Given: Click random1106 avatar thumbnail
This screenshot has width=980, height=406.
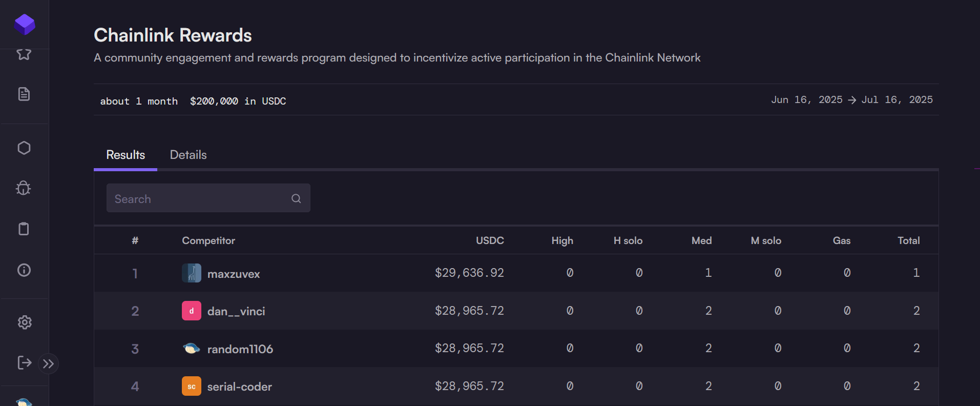Looking at the screenshot, I should click(192, 349).
